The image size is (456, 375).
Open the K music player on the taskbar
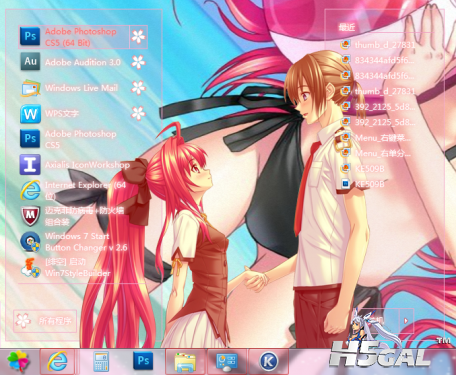tap(268, 361)
